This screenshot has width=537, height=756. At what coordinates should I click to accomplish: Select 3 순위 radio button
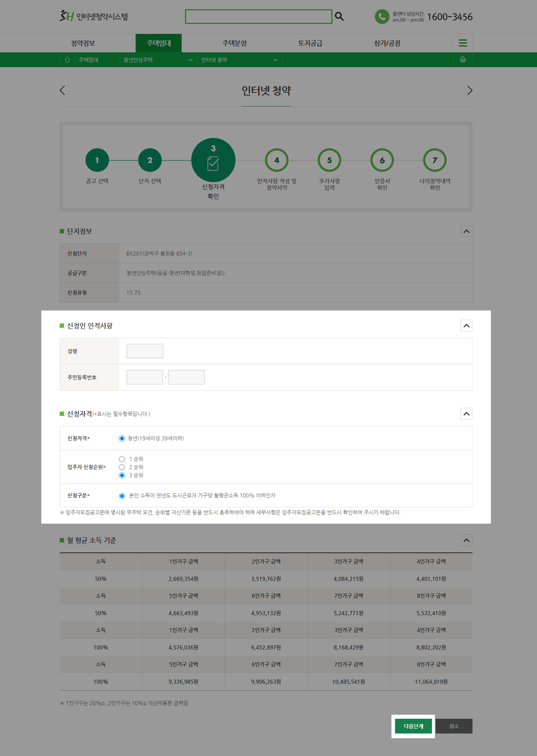click(x=122, y=475)
